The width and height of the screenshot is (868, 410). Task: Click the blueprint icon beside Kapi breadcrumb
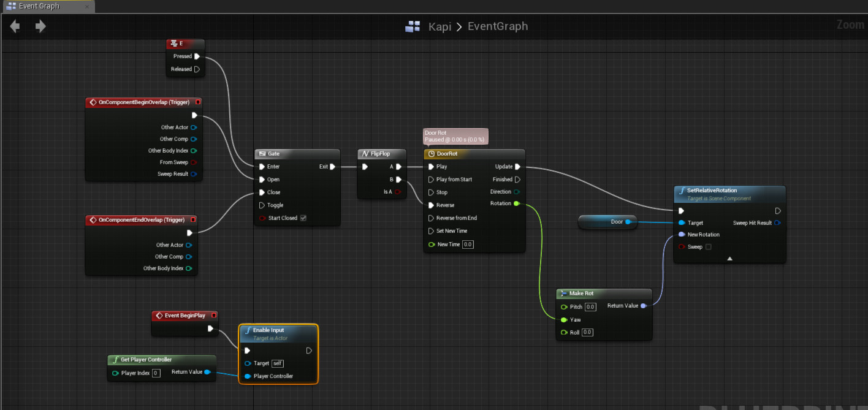click(x=413, y=26)
